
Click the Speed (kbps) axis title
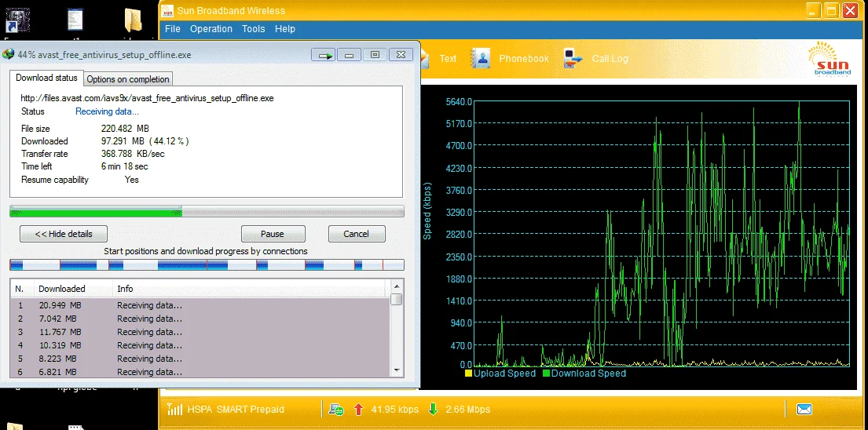[x=427, y=210]
